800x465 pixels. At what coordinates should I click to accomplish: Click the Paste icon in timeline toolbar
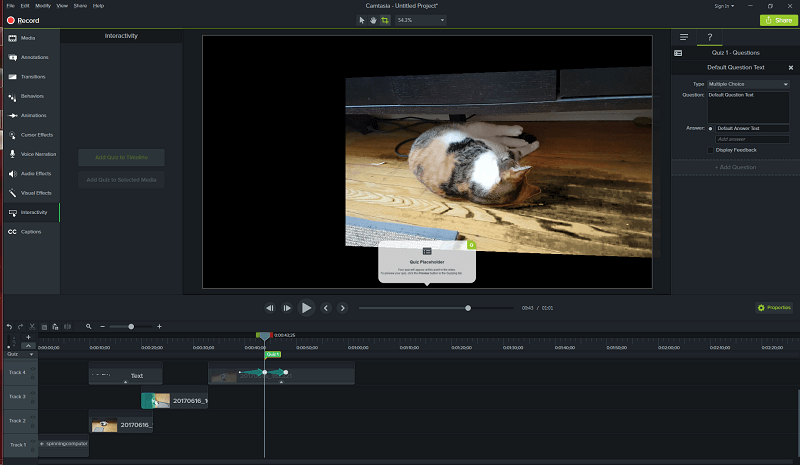(x=55, y=327)
